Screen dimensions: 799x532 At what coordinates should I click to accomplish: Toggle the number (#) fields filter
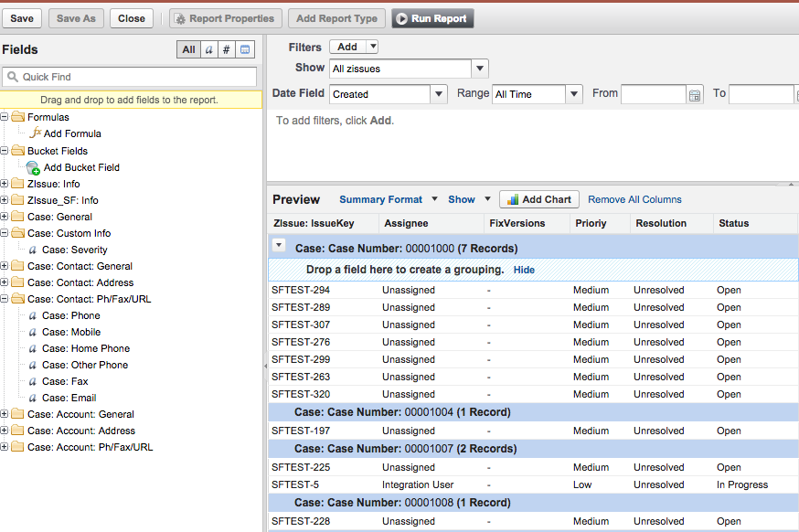(227, 49)
